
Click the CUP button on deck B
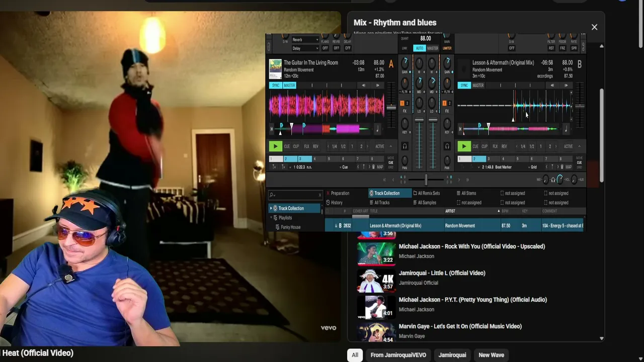pos(485,146)
